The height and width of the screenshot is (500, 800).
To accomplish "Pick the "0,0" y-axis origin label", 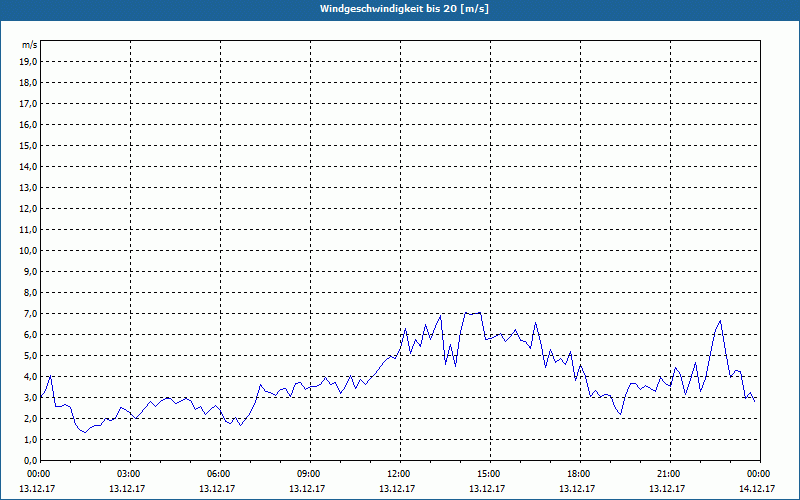I will [30, 461].
